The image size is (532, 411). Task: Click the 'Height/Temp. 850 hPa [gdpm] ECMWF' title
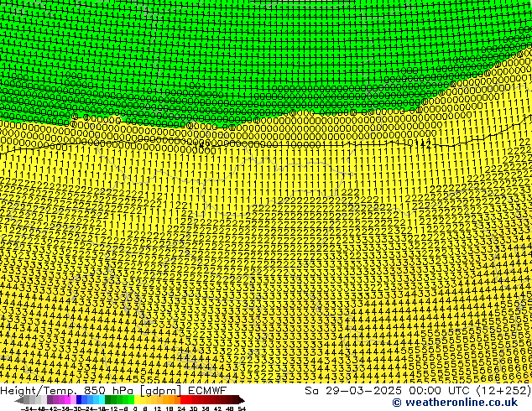point(113,391)
